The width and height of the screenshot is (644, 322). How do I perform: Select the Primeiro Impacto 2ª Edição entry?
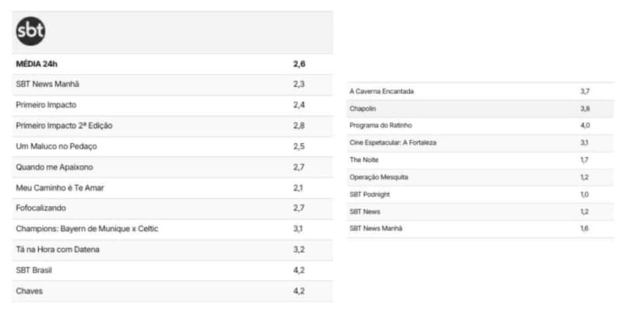click(x=173, y=126)
